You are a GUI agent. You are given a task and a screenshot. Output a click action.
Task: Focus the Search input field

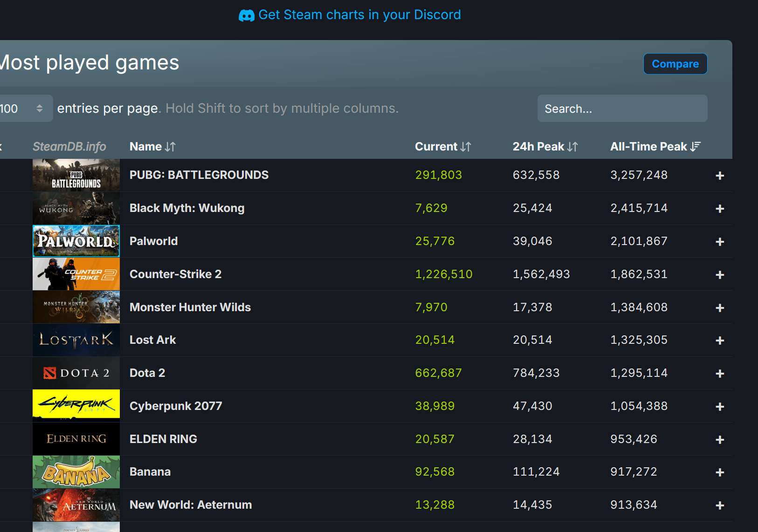622,109
